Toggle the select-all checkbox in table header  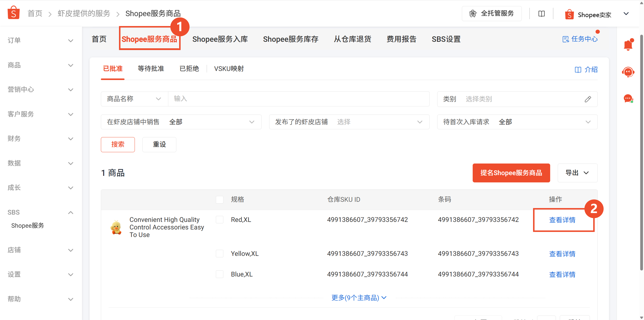click(x=219, y=199)
